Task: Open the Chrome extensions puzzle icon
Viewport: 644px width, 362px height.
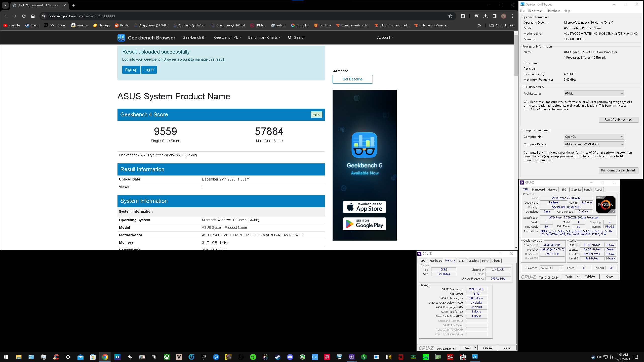Action: [463, 16]
